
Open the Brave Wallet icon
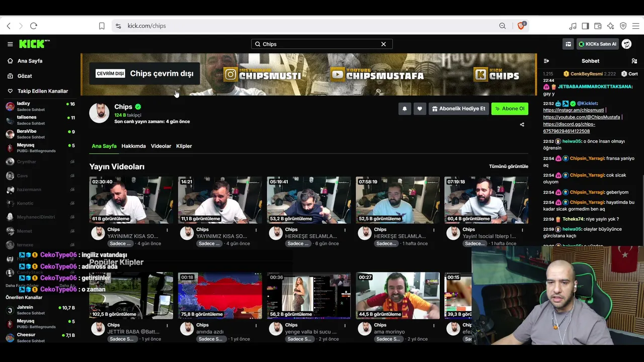598,26
